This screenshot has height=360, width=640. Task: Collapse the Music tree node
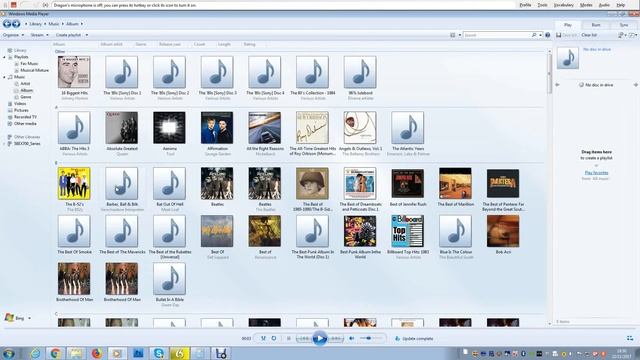(x=4, y=77)
